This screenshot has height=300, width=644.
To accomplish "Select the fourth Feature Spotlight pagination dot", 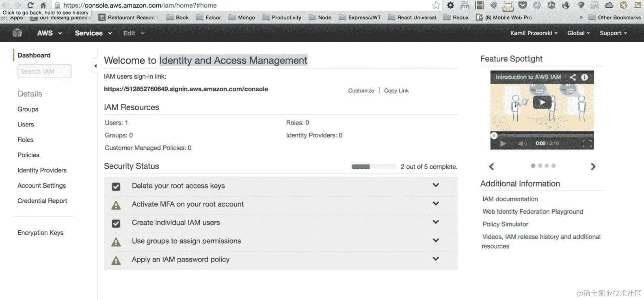I will [x=553, y=166].
